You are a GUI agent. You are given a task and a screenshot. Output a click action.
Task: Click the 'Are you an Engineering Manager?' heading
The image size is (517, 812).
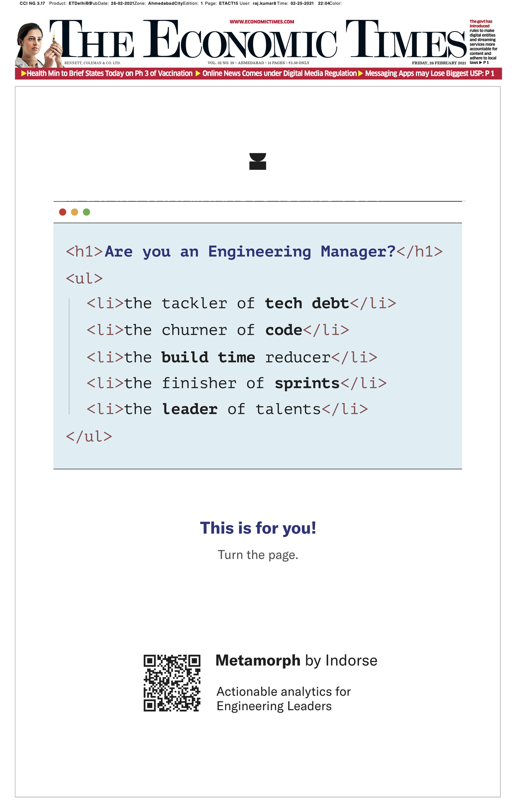(x=250, y=252)
